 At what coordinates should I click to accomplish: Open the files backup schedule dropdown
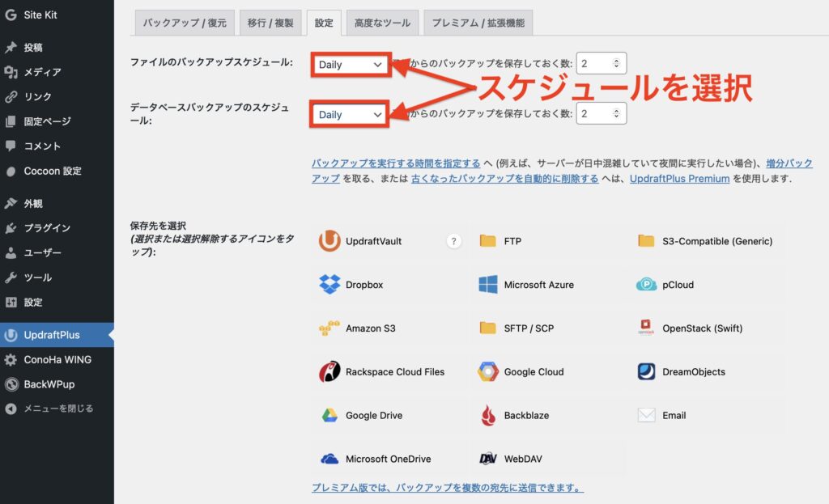coord(350,65)
